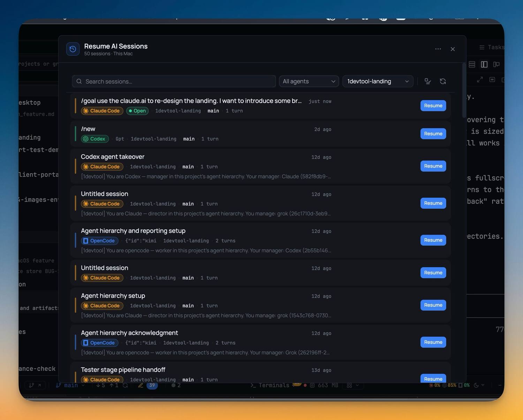Open the All agents filter dropdown
This screenshot has width=523, height=420.
click(x=309, y=81)
